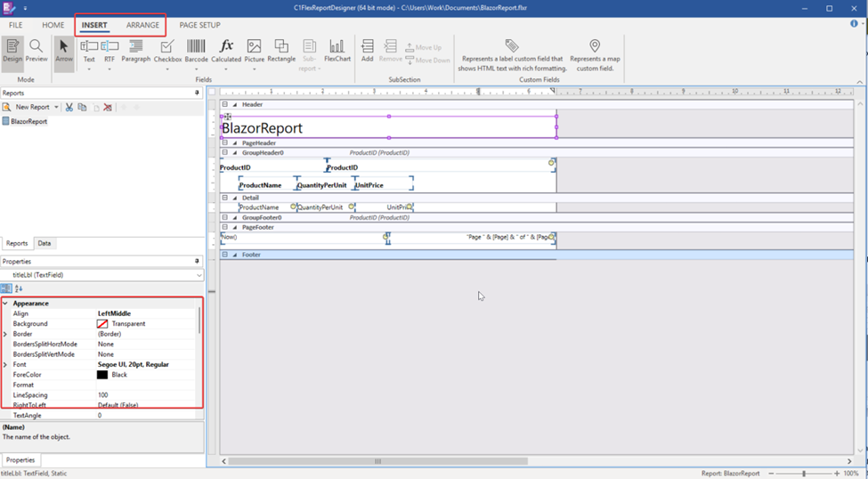Screen dimensions: 868x479
Task: Zoom out with the minus button
Action: 771,474
